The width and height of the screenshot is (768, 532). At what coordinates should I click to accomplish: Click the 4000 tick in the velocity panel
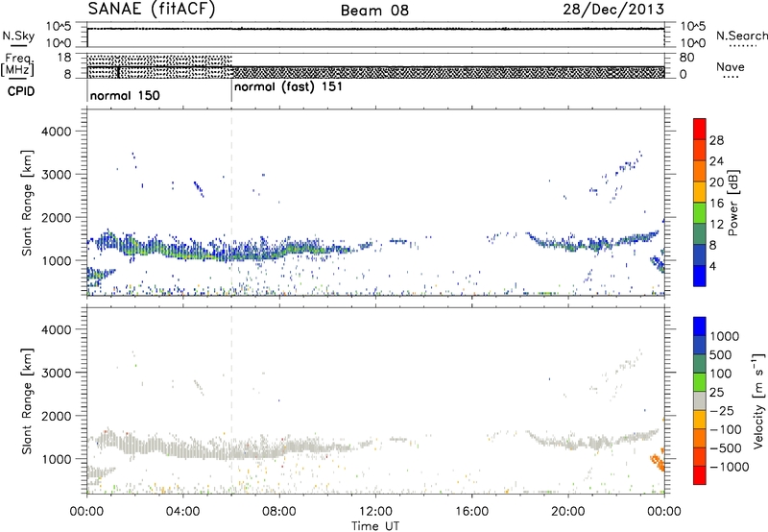click(x=57, y=329)
